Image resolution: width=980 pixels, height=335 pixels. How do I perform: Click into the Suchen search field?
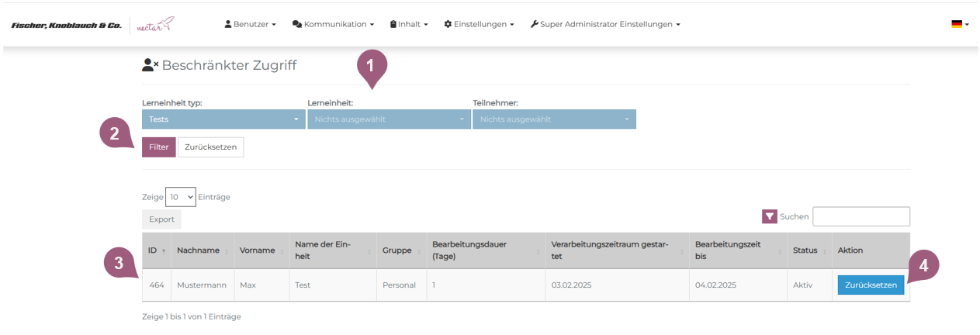(x=861, y=216)
